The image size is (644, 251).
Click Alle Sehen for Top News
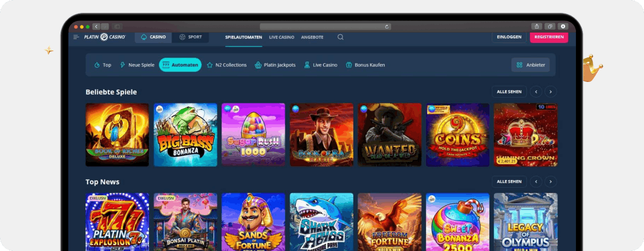coord(509,182)
